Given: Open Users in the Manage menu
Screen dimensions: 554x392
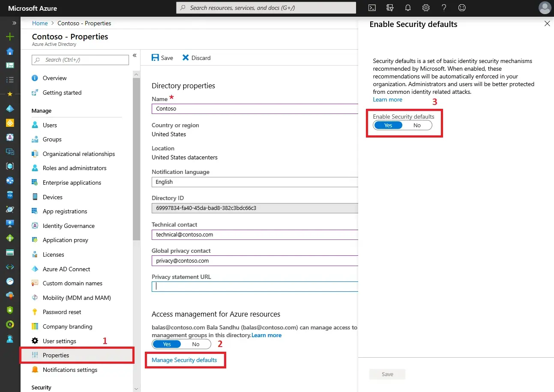Looking at the screenshot, I should (x=50, y=125).
